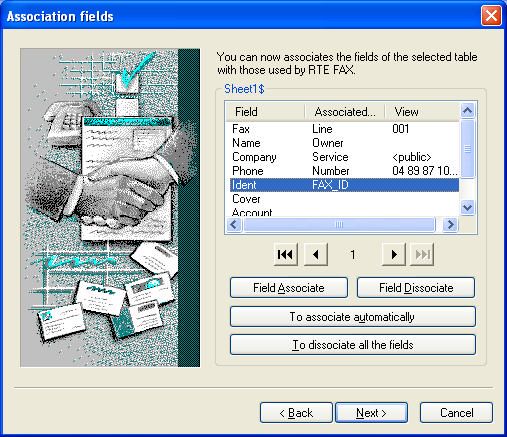The height and width of the screenshot is (437, 507).
Task: Select the Company field row
Action: pos(344,157)
